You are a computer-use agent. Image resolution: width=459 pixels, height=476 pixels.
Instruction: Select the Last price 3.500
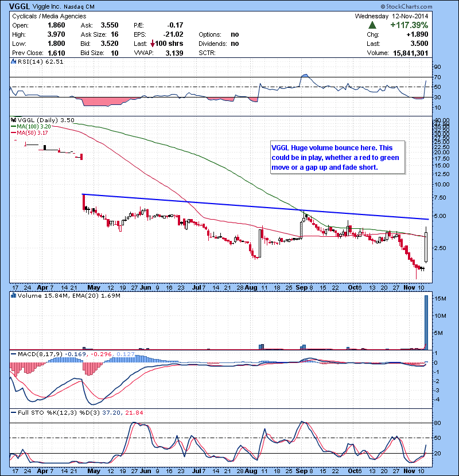(419, 44)
